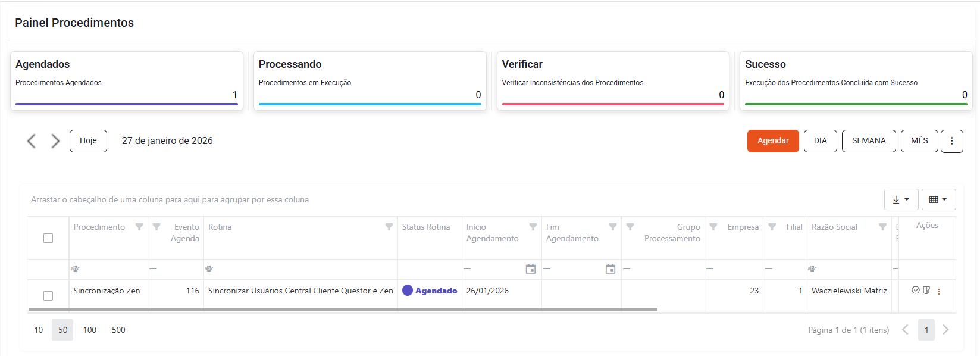Switch to the MÊS view
Screen dimensions: 980x356
[919, 141]
